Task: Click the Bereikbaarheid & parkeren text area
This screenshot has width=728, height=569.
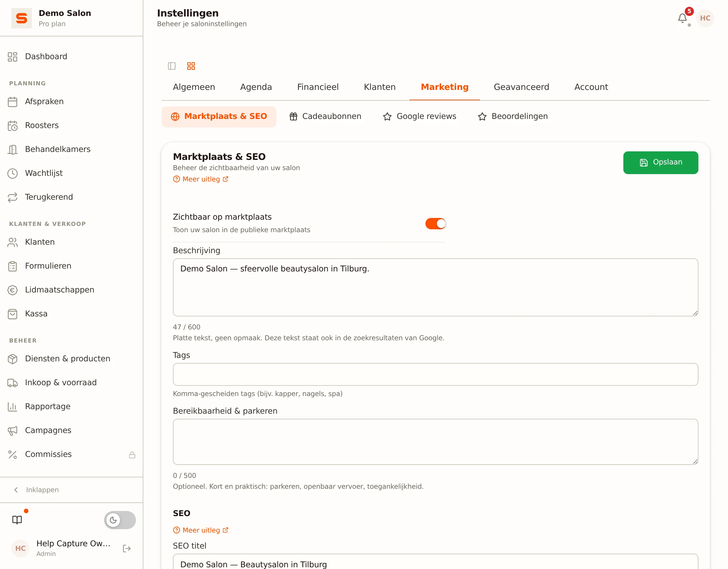Action: point(435,442)
